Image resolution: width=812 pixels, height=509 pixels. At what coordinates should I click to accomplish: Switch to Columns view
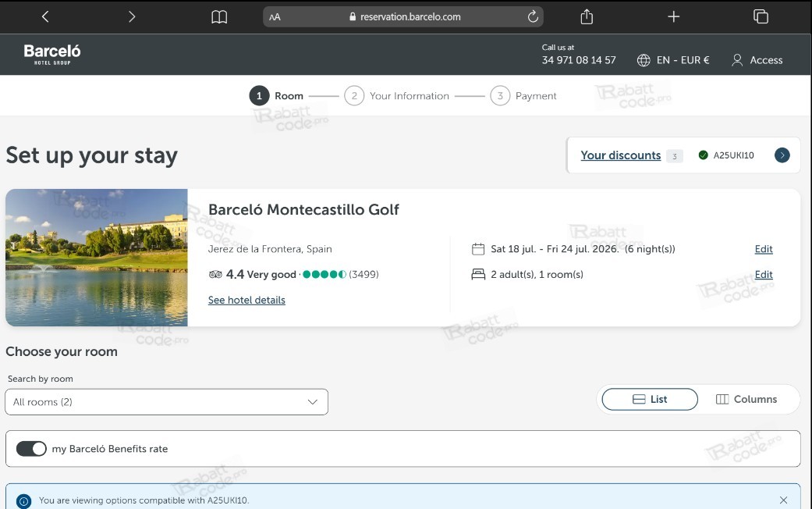click(746, 399)
